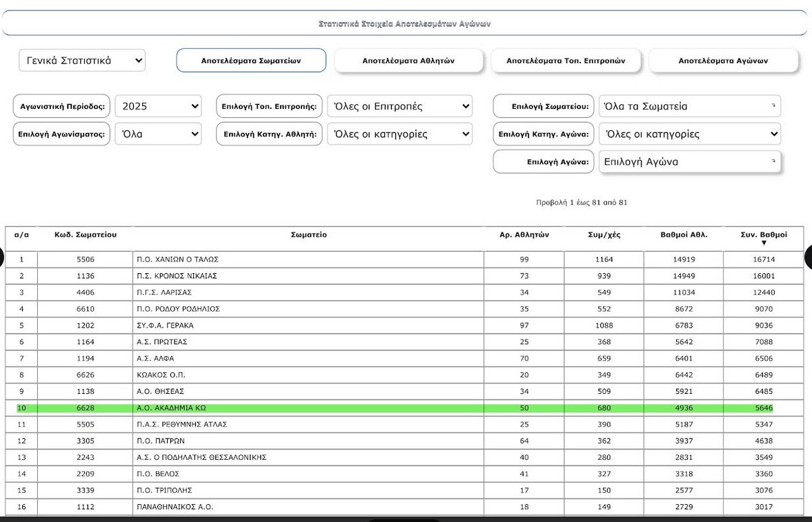Open the Γενικά Στατιστικά dropdown
This screenshot has width=812, height=522.
82,61
